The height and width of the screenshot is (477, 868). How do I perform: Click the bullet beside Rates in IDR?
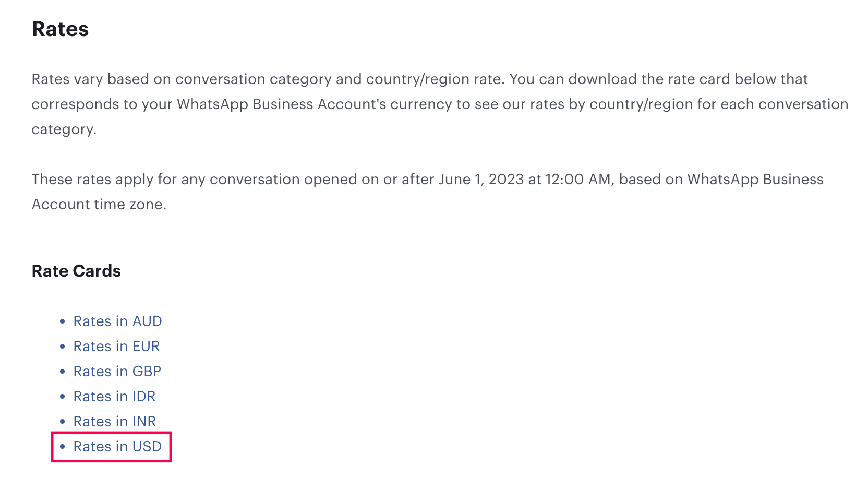63,396
